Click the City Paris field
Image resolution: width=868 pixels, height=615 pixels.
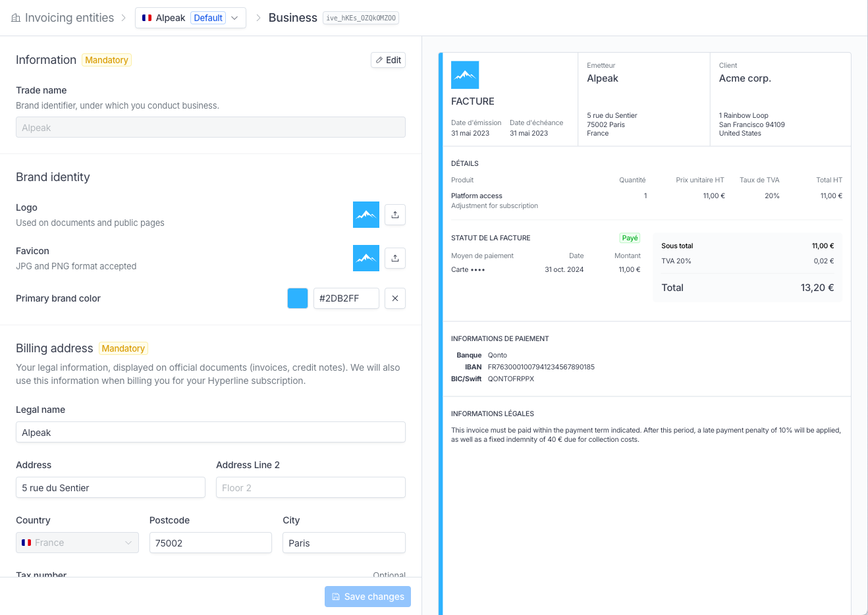(344, 543)
